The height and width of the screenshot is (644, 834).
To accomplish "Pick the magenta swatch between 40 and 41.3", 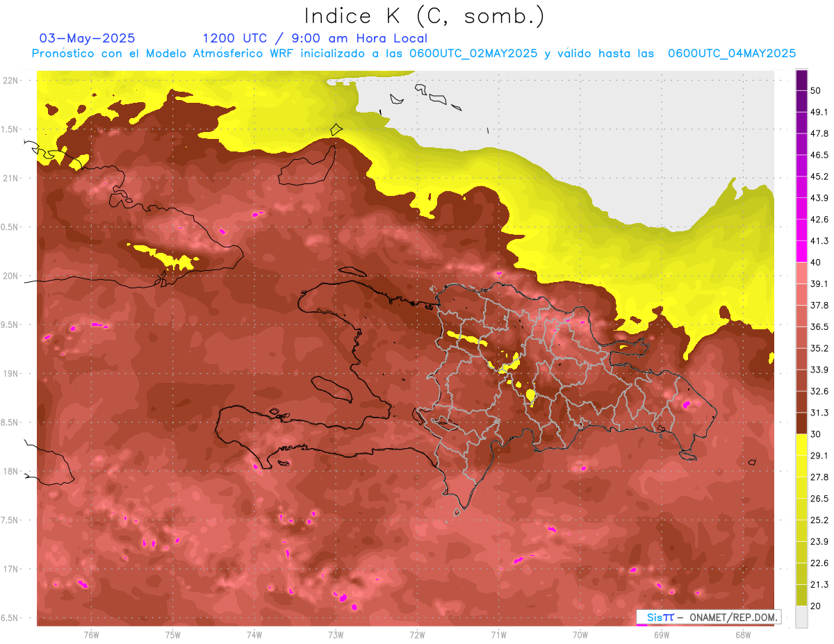I will coord(802,251).
